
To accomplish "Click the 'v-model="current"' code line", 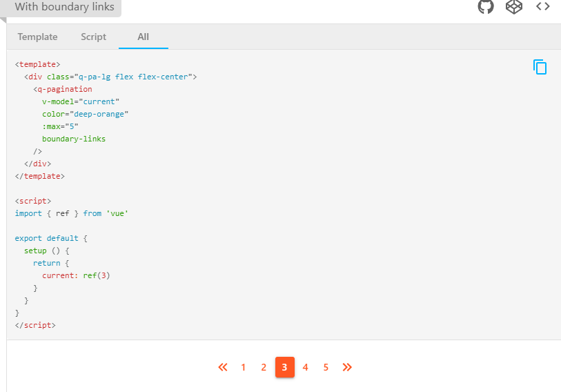I will click(81, 101).
